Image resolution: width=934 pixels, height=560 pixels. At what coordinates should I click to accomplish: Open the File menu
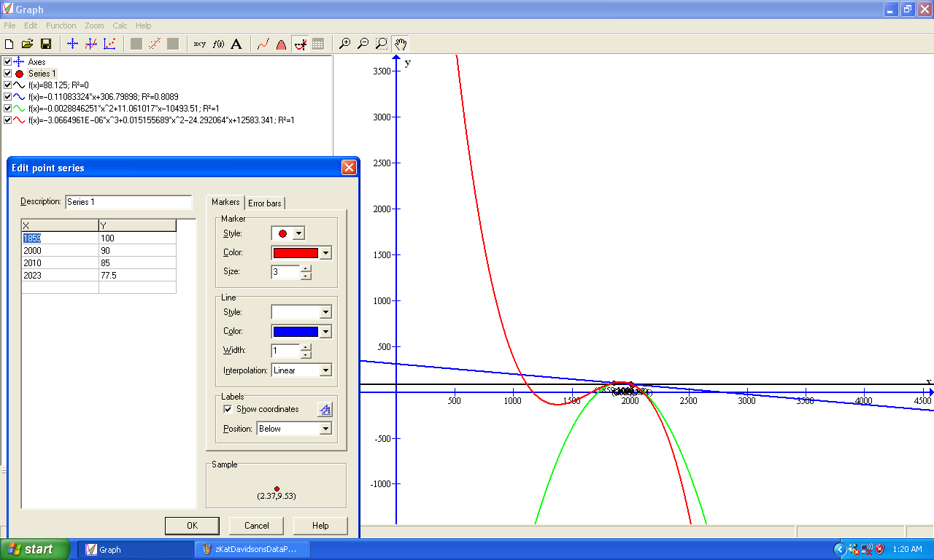click(x=9, y=26)
